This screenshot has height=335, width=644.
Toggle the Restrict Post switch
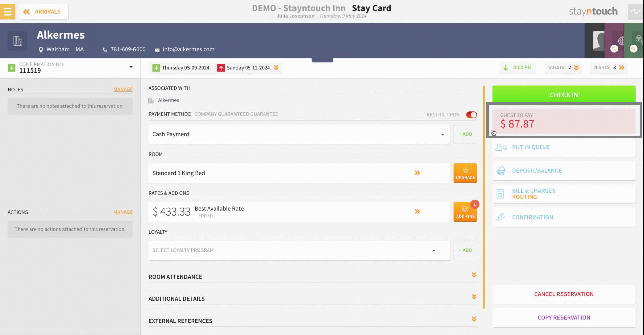(471, 115)
